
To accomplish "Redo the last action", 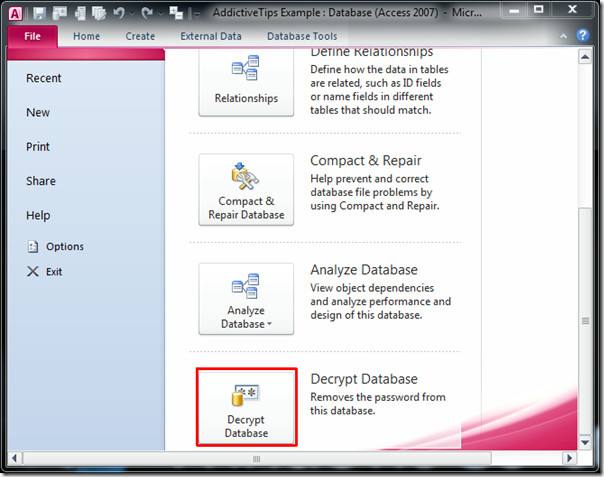I will pos(147,13).
